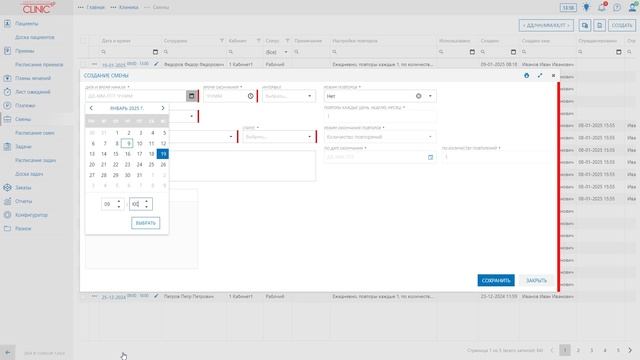Check the Петров Петр Петрович row checkbox
The width and height of the screenshot is (640, 360).
(x=84, y=296)
